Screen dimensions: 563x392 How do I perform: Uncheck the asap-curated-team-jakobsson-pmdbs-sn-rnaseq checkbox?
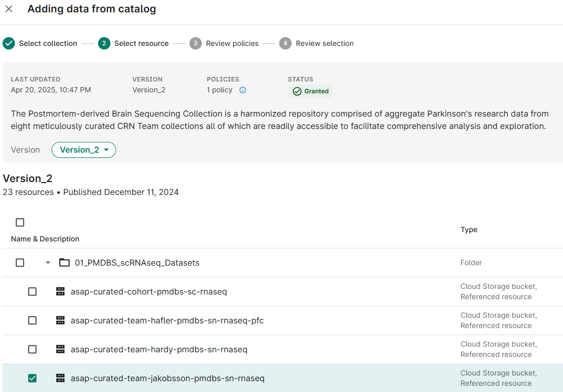coord(33,379)
